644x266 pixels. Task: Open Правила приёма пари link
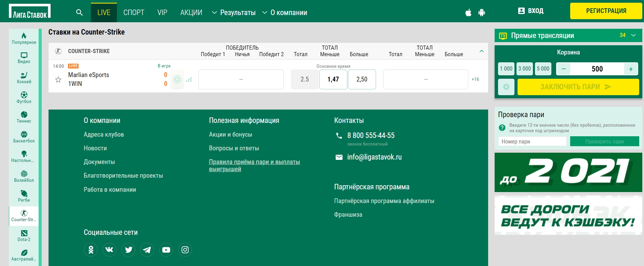click(x=254, y=165)
